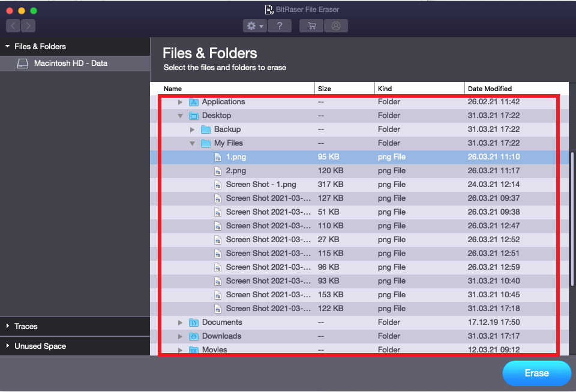Expand the Documents folder triangle
Image resolution: width=576 pixels, height=392 pixels.
pyautogui.click(x=181, y=322)
